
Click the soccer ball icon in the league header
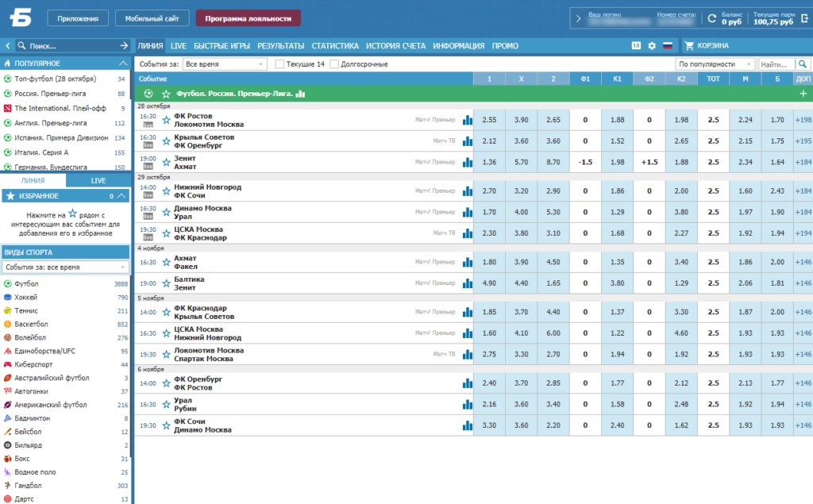(148, 94)
